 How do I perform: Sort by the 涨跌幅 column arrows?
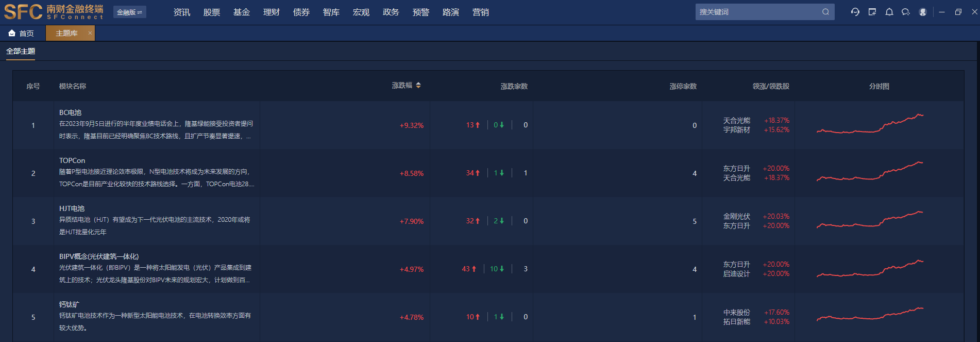418,86
